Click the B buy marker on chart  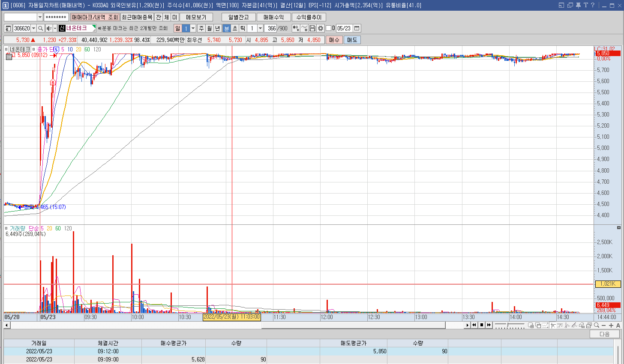[x=53, y=82]
